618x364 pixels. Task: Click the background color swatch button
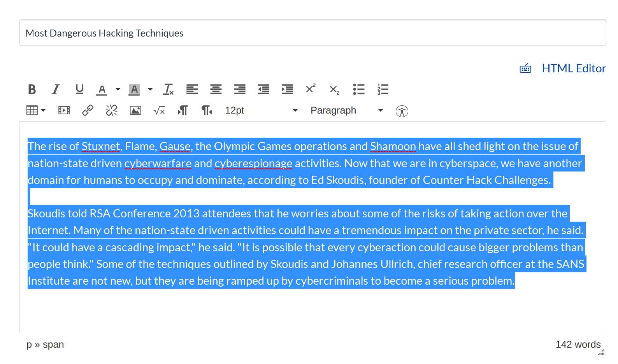coord(134,89)
